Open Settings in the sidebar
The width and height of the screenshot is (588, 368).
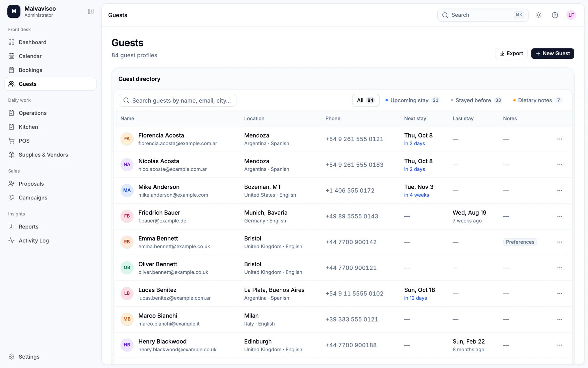click(x=50, y=357)
